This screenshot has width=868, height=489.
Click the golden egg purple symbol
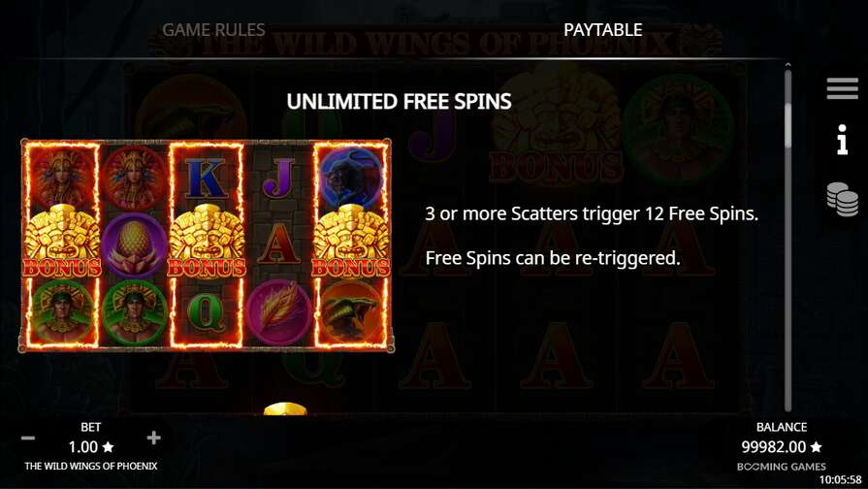pyautogui.click(x=135, y=245)
